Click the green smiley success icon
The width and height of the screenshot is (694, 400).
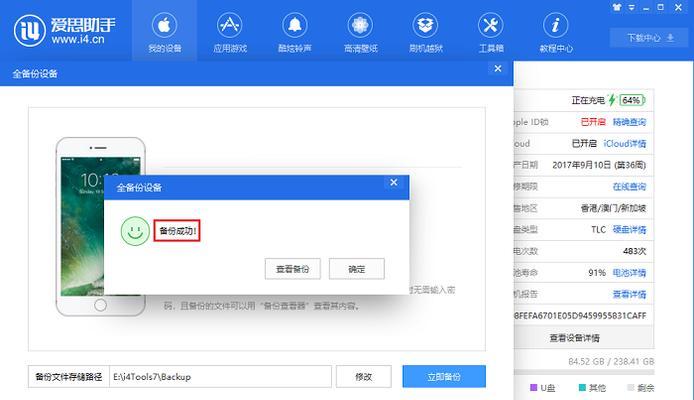pos(134,231)
